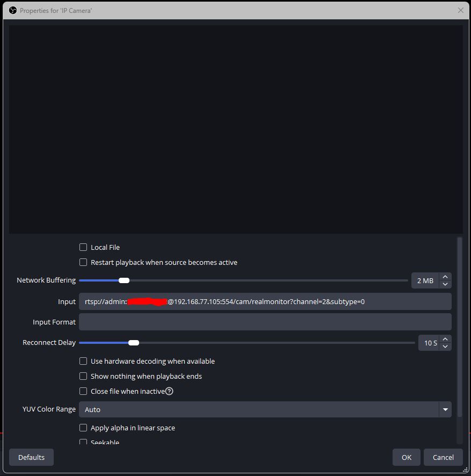This screenshot has width=471, height=476.
Task: Increase Reconnect Delay with the up arrow
Action: click(445, 339)
